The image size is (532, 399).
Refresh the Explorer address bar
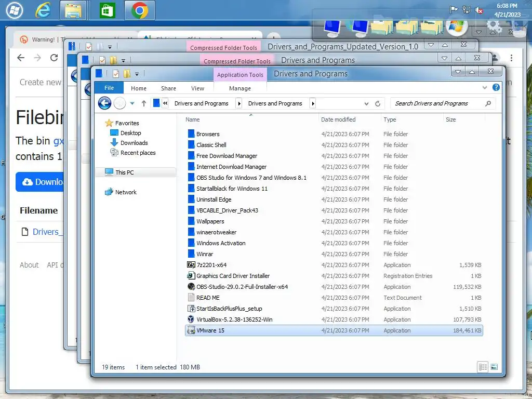[378, 103]
